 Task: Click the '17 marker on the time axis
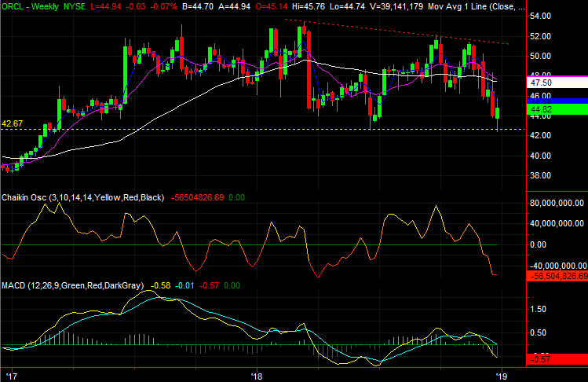tap(8, 376)
